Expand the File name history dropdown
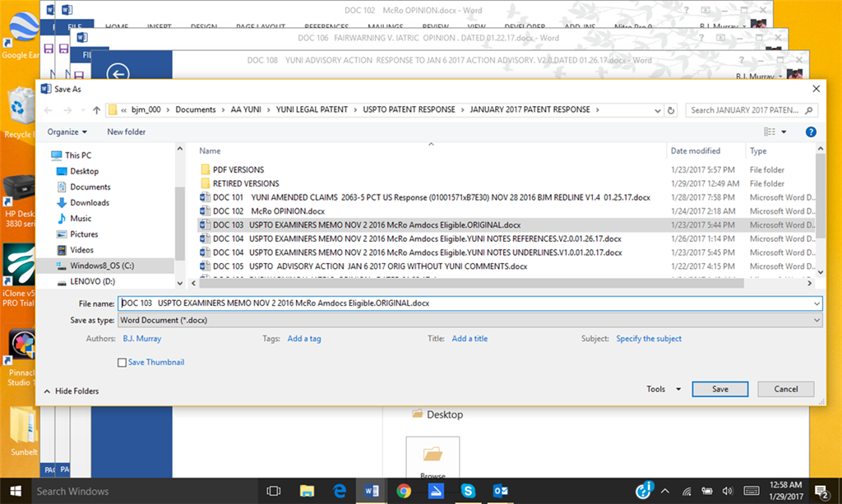 (817, 303)
